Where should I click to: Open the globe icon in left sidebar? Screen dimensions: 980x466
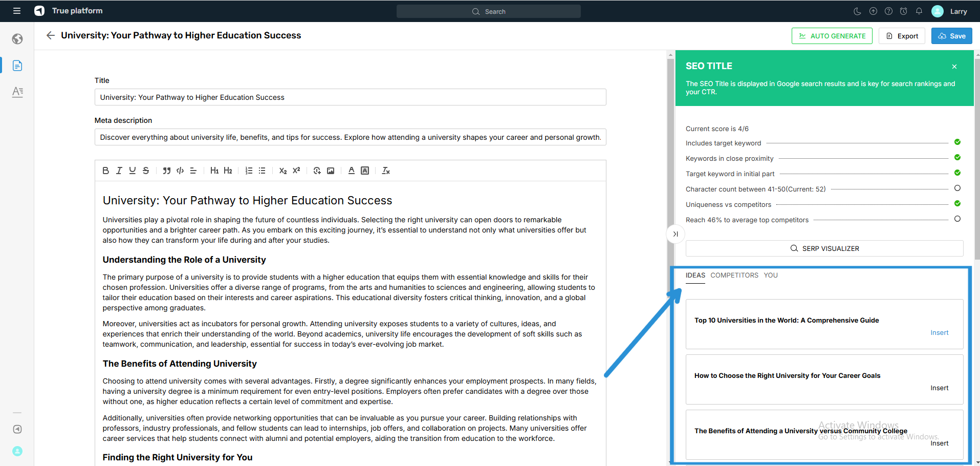[x=17, y=39]
